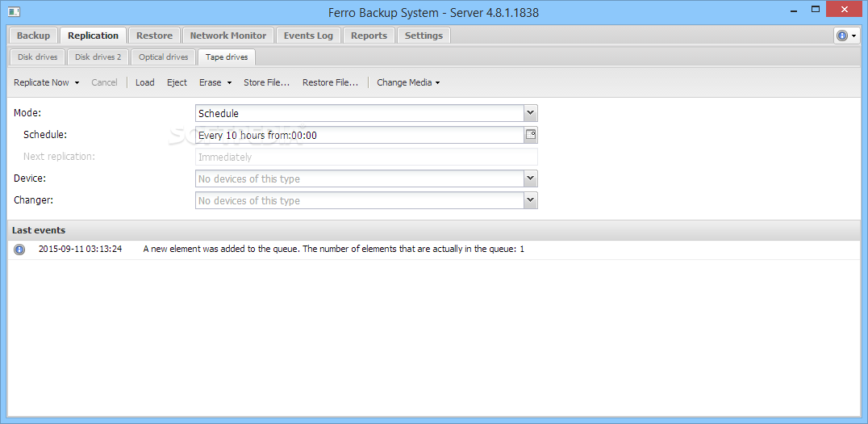The width and height of the screenshot is (868, 424).
Task: Click the Schedule field 'Every 10 hours from:00:00'
Action: click(360, 135)
